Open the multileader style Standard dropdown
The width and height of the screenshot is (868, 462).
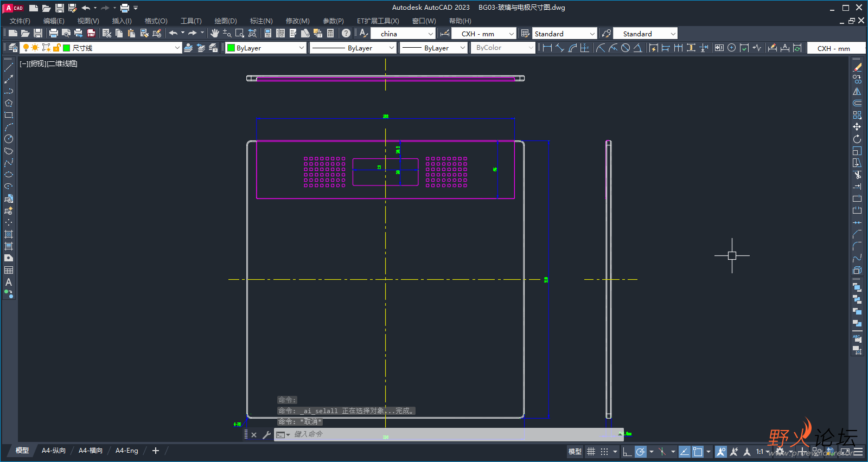point(673,34)
